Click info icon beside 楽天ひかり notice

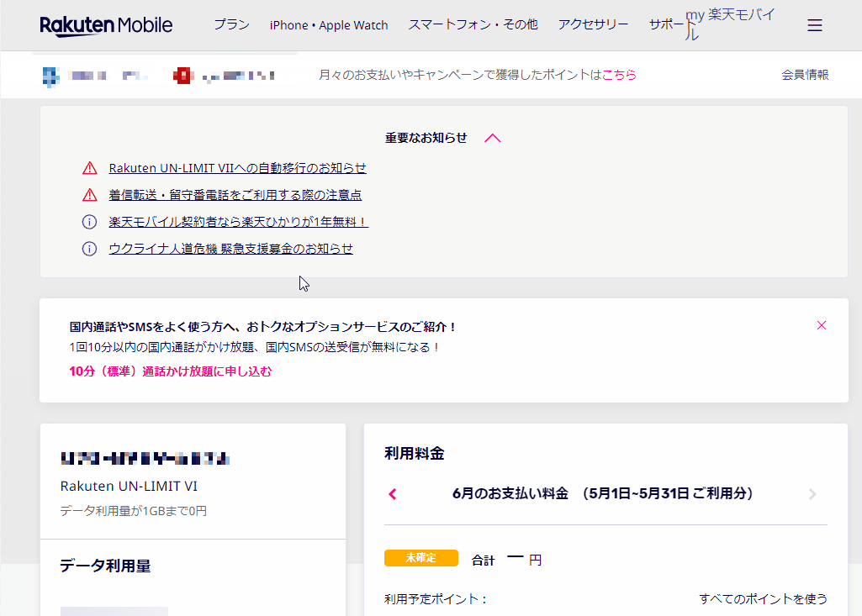point(89,222)
